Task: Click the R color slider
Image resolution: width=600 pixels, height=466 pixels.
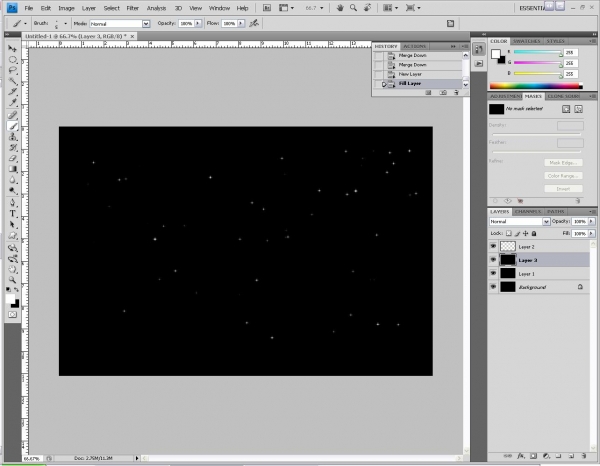Action: pos(538,52)
